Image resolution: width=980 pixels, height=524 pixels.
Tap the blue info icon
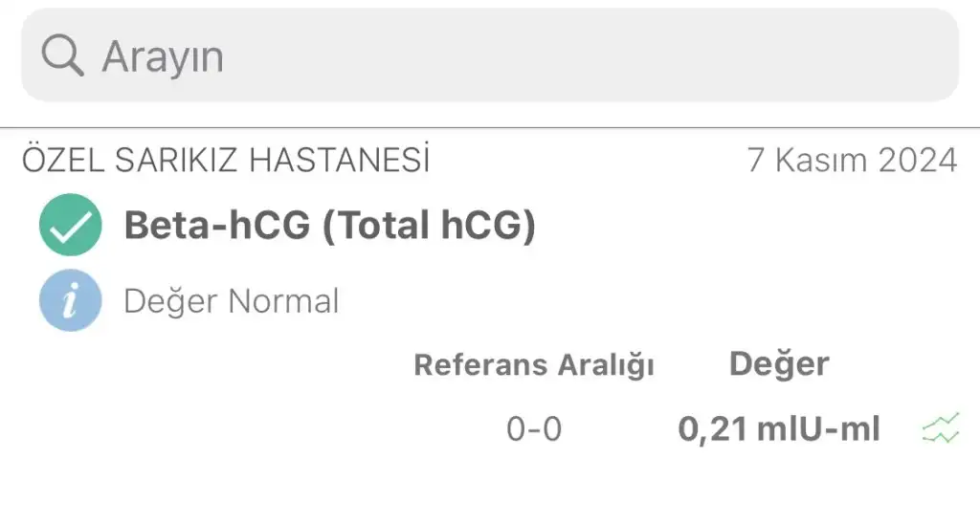tap(71, 300)
